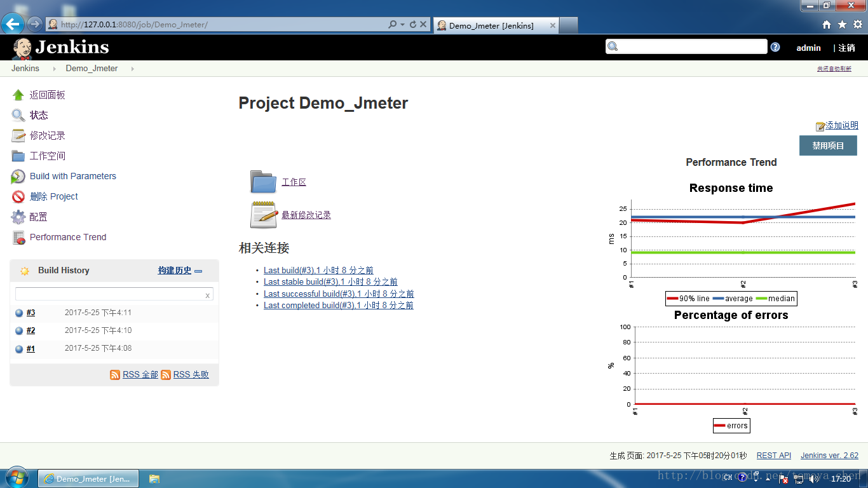Click the admin user link

pos(808,48)
